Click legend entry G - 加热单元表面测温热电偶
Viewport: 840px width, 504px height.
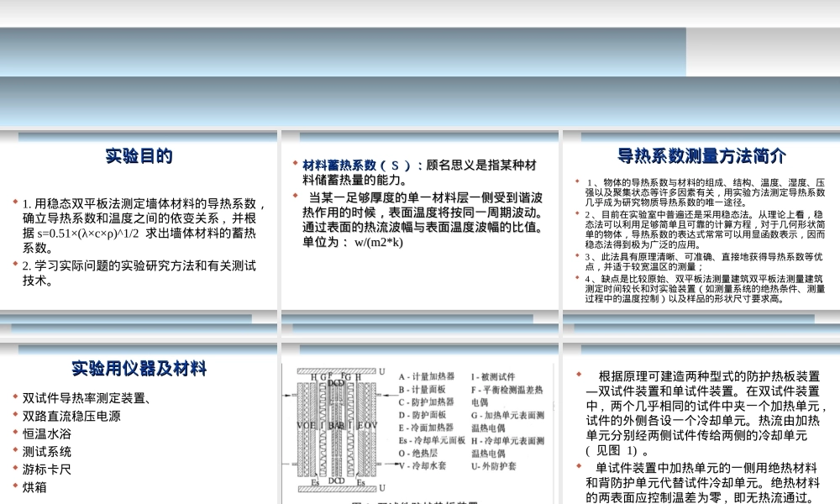tap(508, 422)
